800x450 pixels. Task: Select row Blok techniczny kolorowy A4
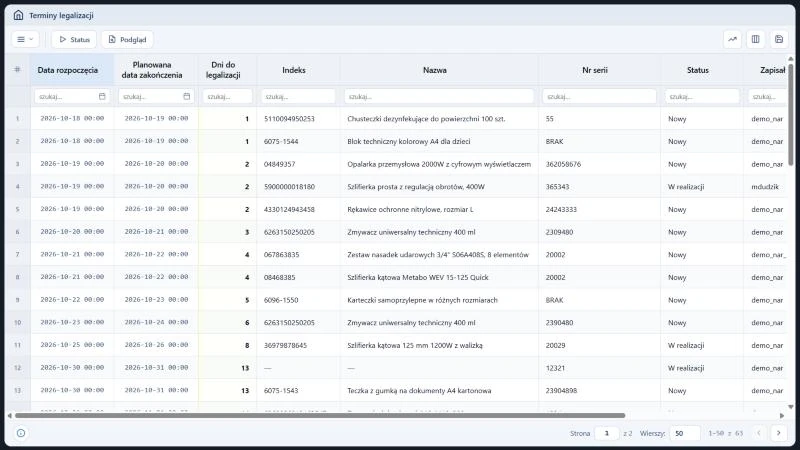[x=396, y=141]
